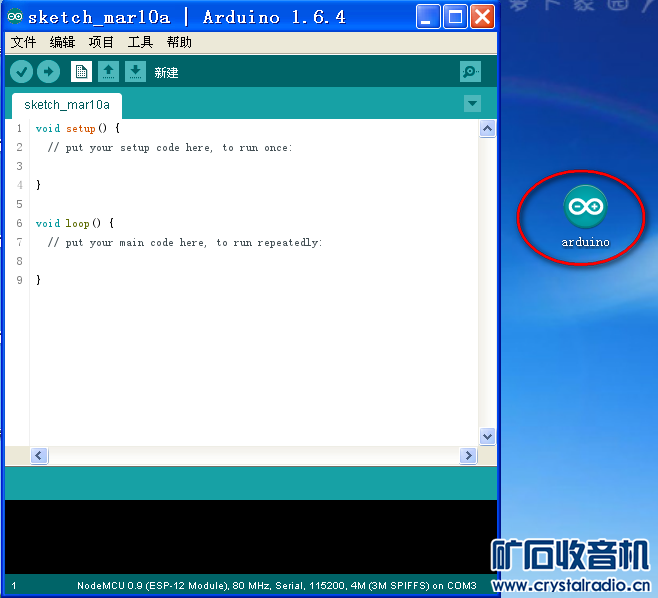Click the NodeMCU 0.9 board status text
The width and height of the screenshot is (658, 598).
coord(277,585)
